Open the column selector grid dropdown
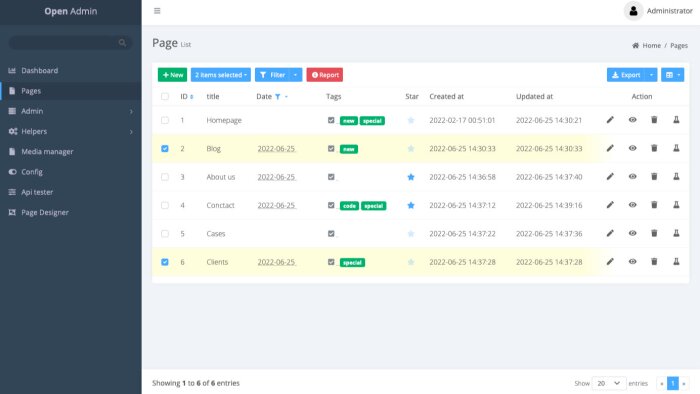 672,75
